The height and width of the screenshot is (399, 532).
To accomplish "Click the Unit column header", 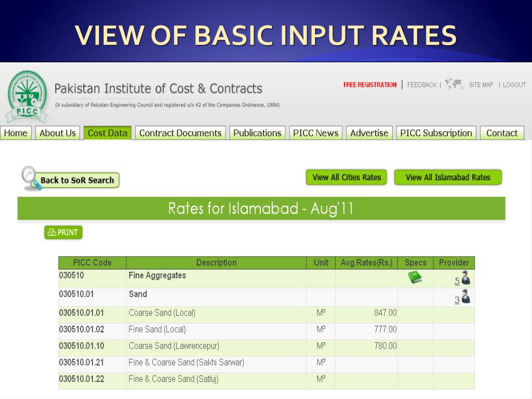I will point(321,262).
